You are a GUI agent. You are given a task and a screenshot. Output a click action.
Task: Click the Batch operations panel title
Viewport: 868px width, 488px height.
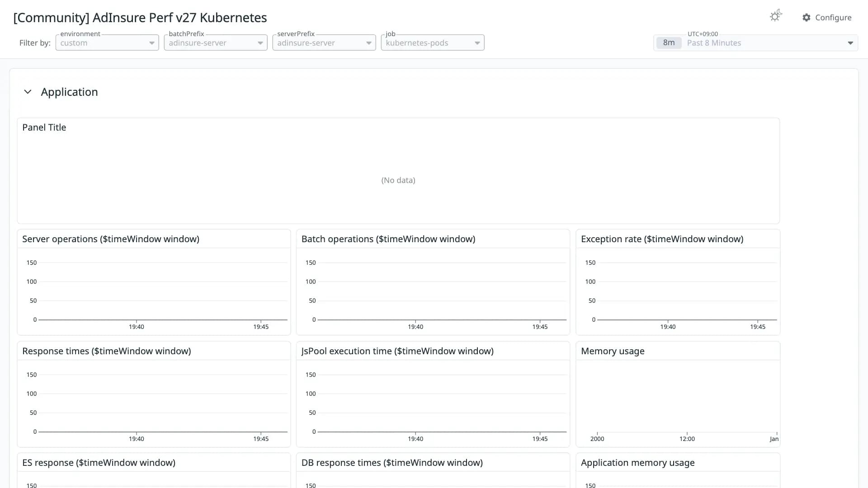point(388,239)
